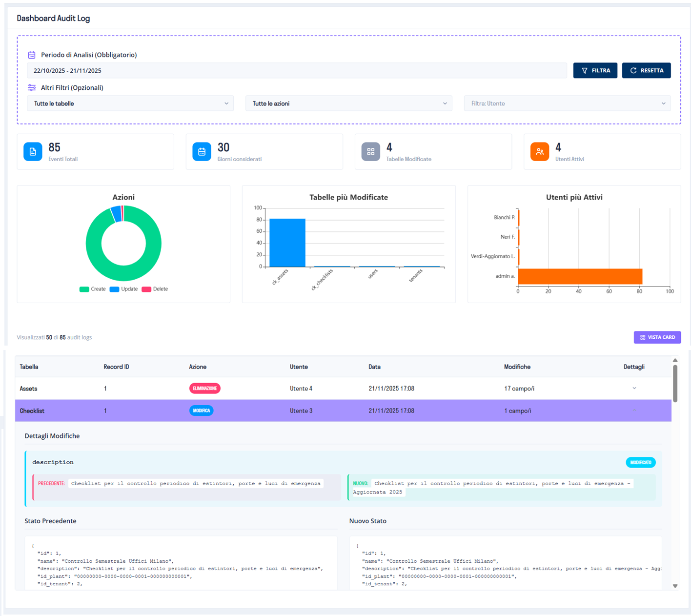Toggle the Create series in Azioni legend
Image resolution: width=691 pixels, height=616 pixels.
point(92,289)
